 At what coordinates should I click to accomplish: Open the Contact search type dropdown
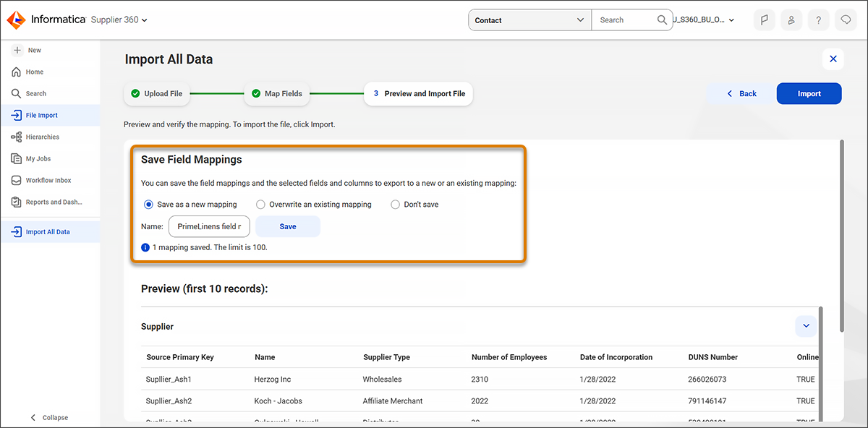[x=530, y=20]
